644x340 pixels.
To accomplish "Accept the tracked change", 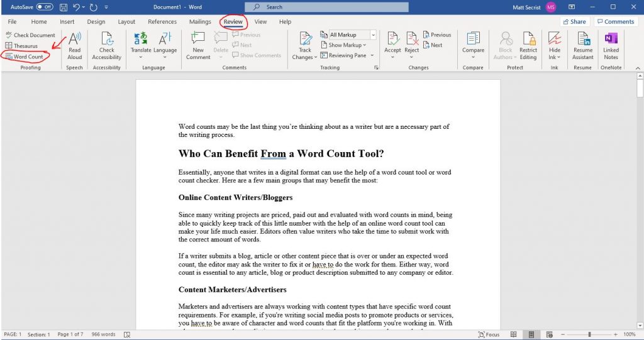I will pyautogui.click(x=392, y=39).
